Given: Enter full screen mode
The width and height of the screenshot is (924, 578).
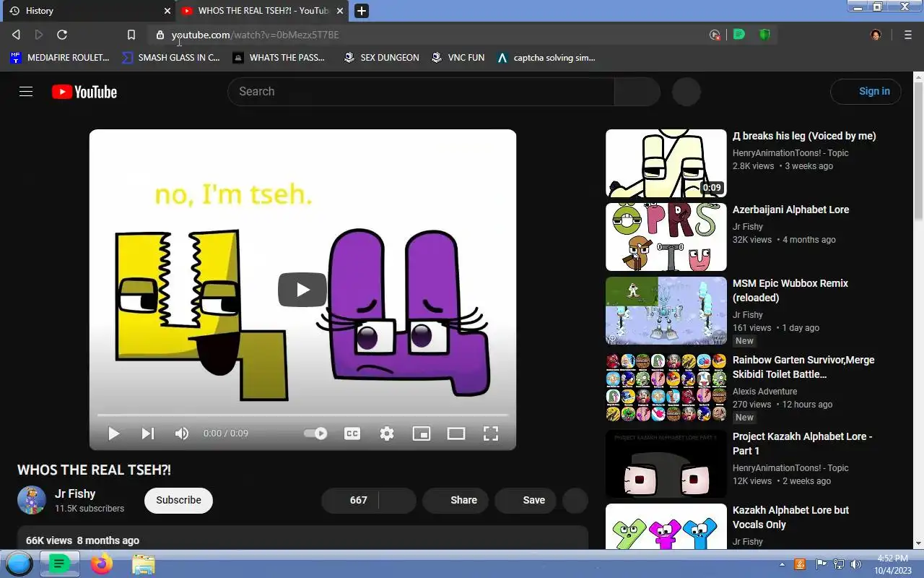Looking at the screenshot, I should pos(491,433).
